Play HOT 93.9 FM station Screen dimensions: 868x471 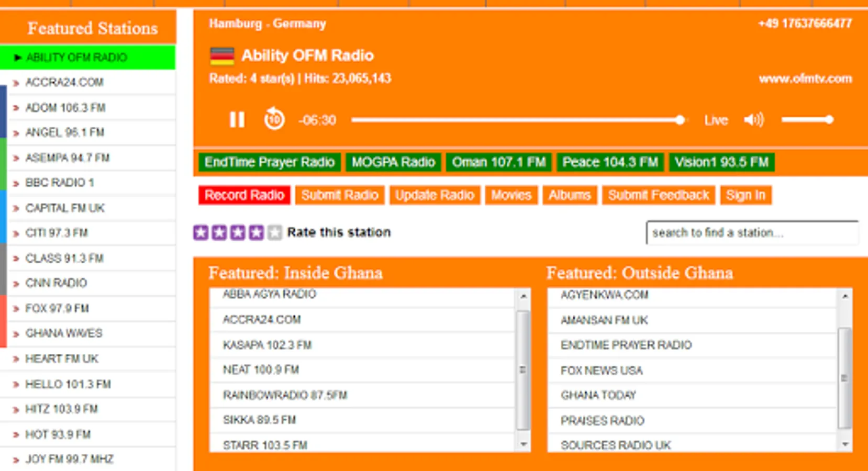point(88,434)
